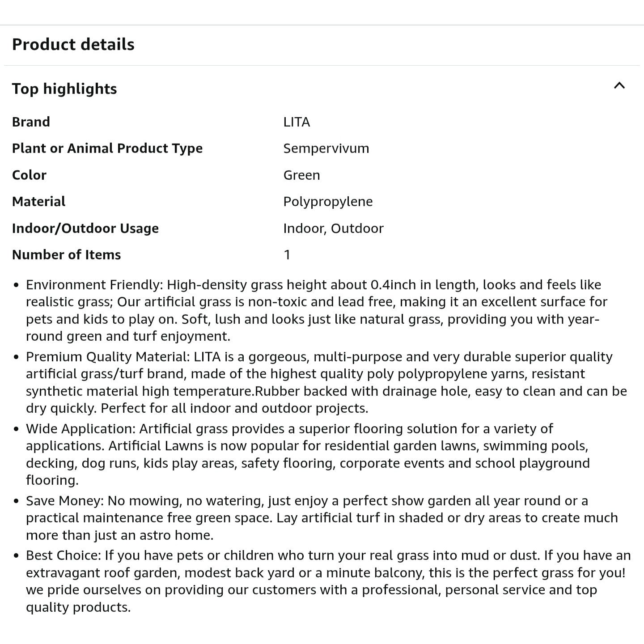The image size is (644, 644).
Task: Click the Plant or Animal Product Type label
Action: point(107,148)
